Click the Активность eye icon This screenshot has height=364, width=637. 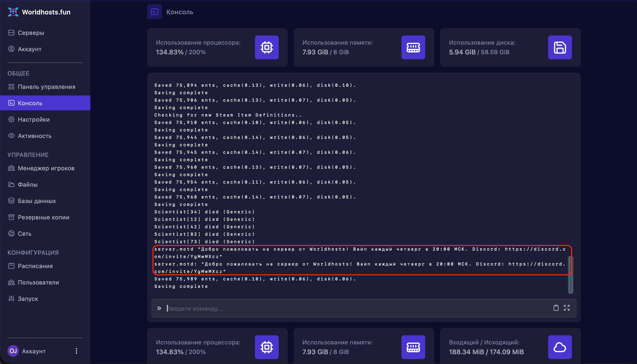(11, 136)
